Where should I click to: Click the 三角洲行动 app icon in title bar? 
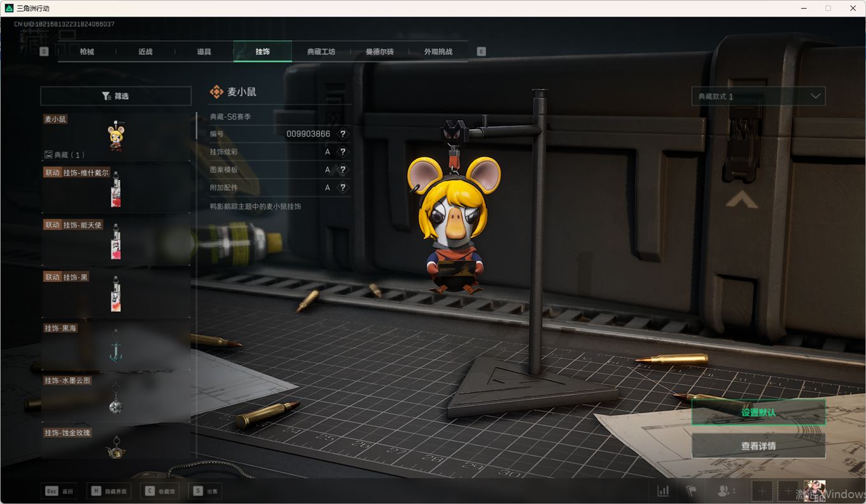(9, 8)
